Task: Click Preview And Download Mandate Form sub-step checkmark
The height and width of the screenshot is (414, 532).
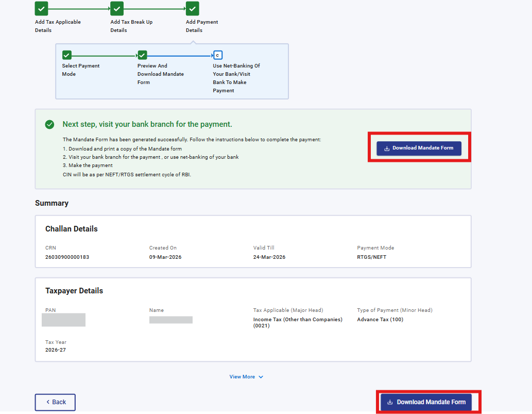Action: point(142,55)
